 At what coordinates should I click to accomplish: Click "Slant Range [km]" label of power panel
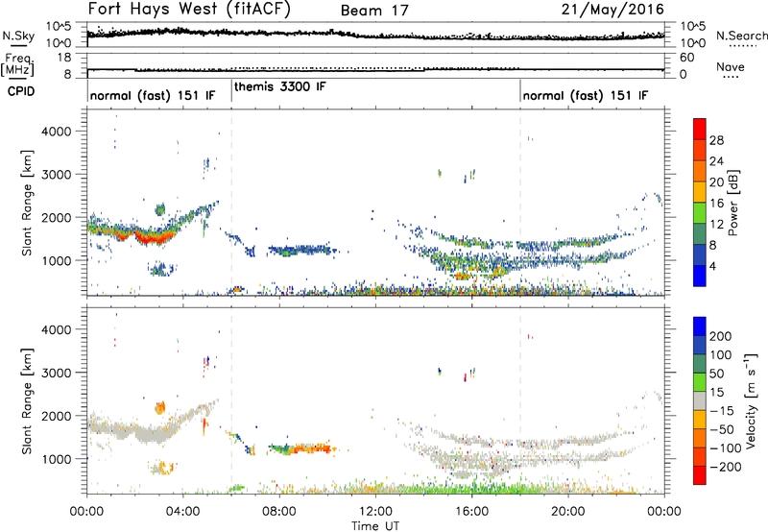[x=27, y=203]
